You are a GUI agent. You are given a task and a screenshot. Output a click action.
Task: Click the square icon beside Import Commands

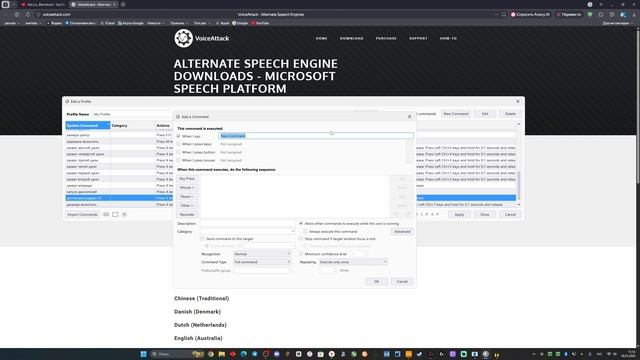pos(115,214)
